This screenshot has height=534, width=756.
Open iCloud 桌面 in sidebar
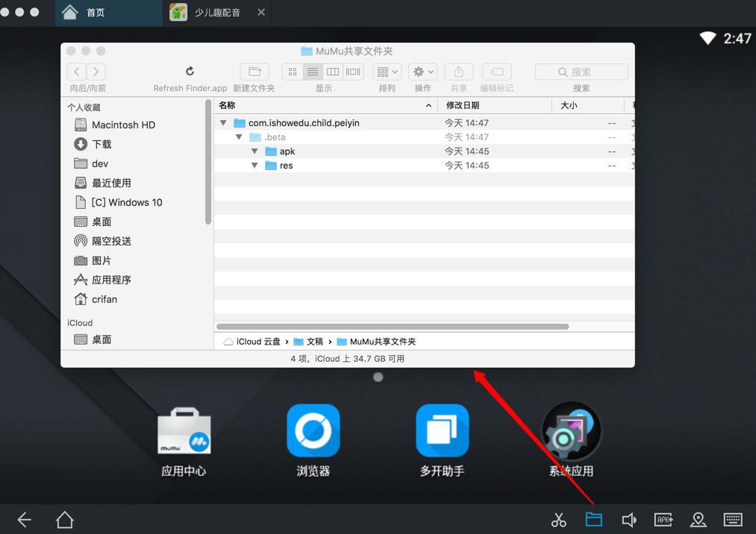(101, 339)
